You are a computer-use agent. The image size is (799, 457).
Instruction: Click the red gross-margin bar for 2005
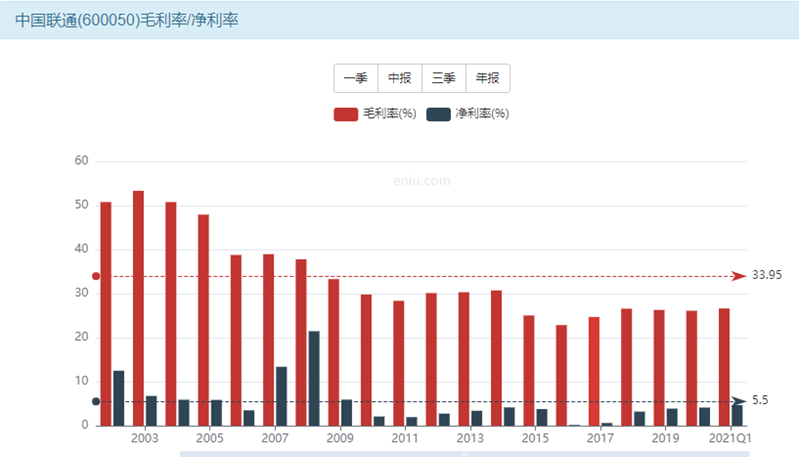click(x=203, y=320)
